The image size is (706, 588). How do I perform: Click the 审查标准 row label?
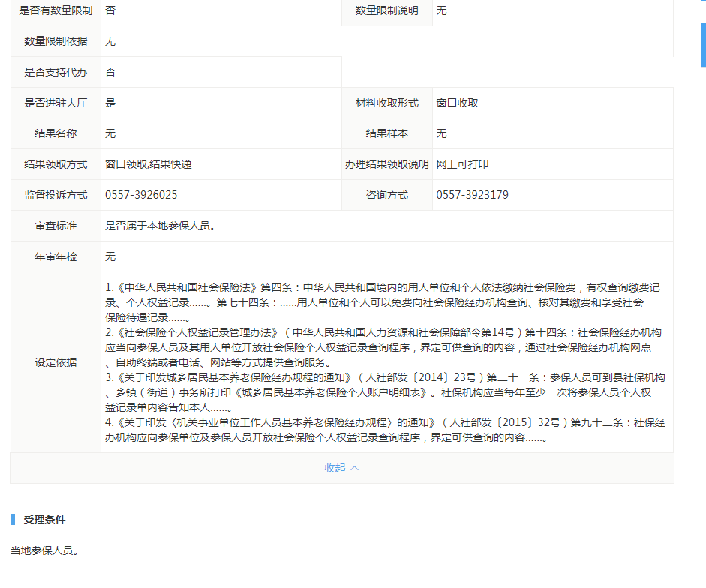[x=56, y=226]
